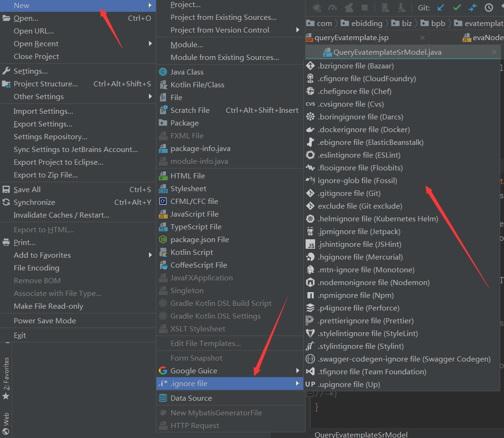Select Make File Read-only
504x438 pixels.
coord(78,306)
